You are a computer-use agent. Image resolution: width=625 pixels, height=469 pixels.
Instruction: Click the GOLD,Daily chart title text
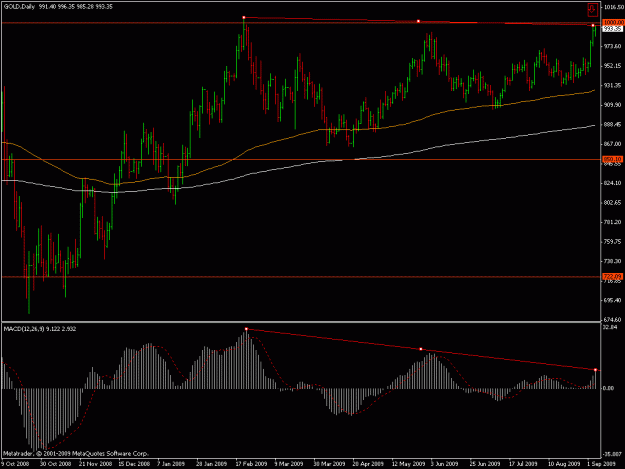(x=19, y=7)
